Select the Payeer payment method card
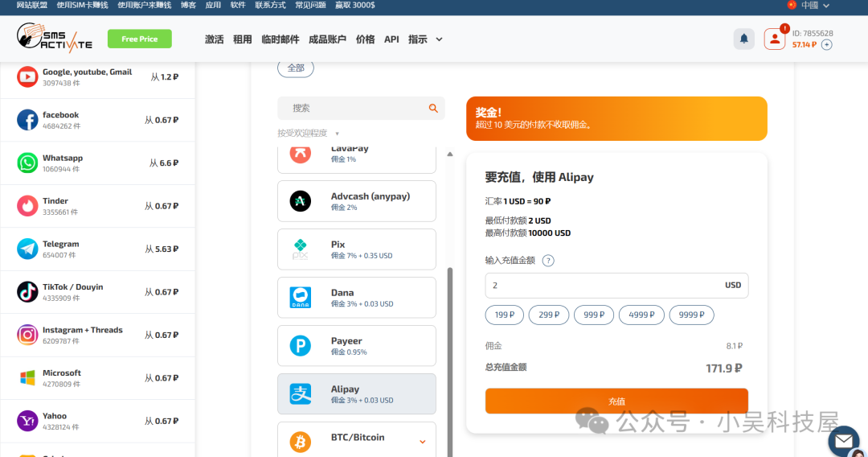Viewport: 868px width, 457px height. click(357, 346)
